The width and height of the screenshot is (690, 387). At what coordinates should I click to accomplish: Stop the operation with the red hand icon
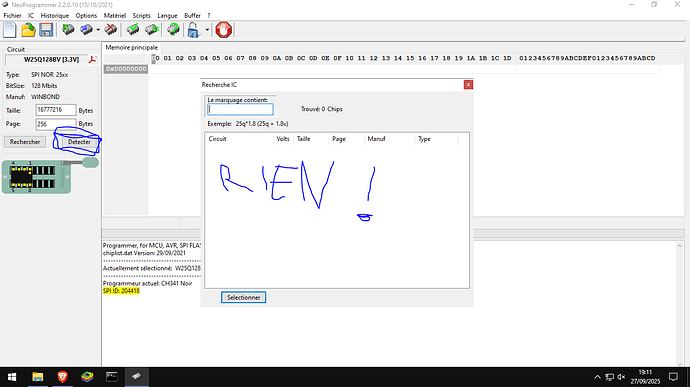pos(224,30)
